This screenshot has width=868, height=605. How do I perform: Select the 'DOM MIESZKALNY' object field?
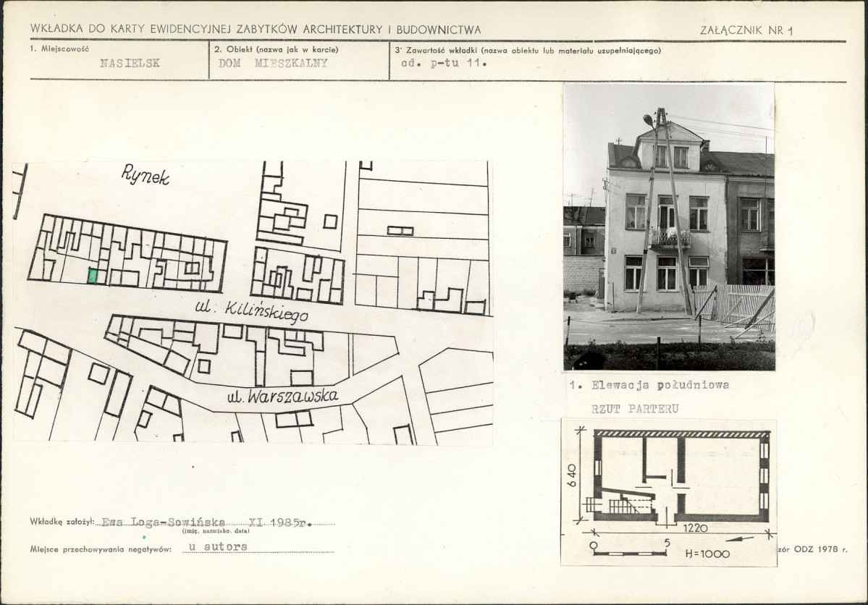tap(273, 63)
